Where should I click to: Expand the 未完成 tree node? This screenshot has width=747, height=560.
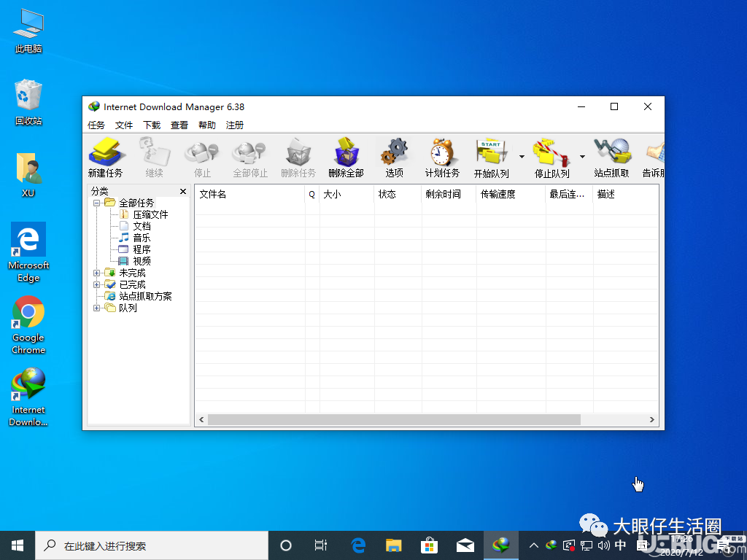pyautogui.click(x=97, y=273)
